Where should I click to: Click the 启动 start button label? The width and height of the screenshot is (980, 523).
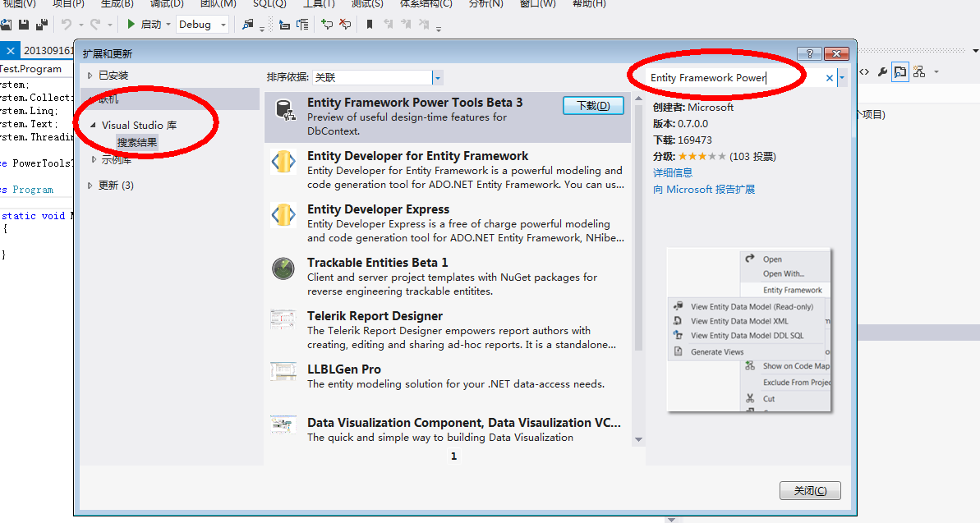tap(150, 25)
